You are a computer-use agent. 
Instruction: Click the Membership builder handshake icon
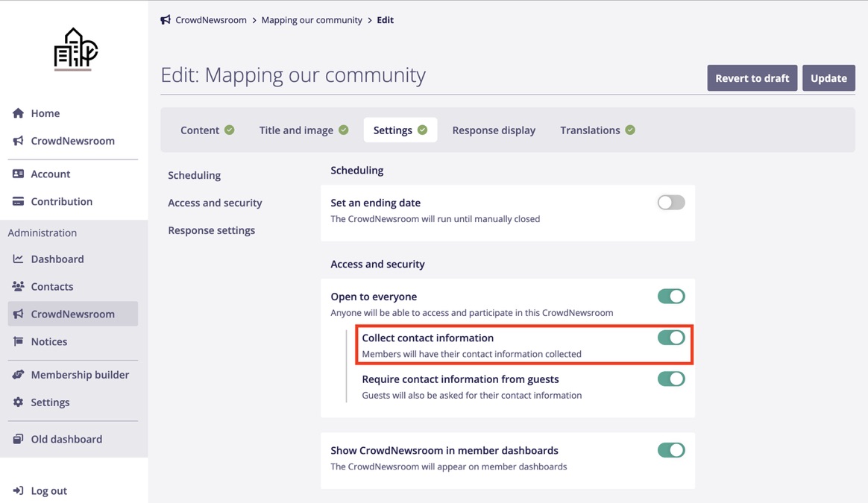point(18,374)
